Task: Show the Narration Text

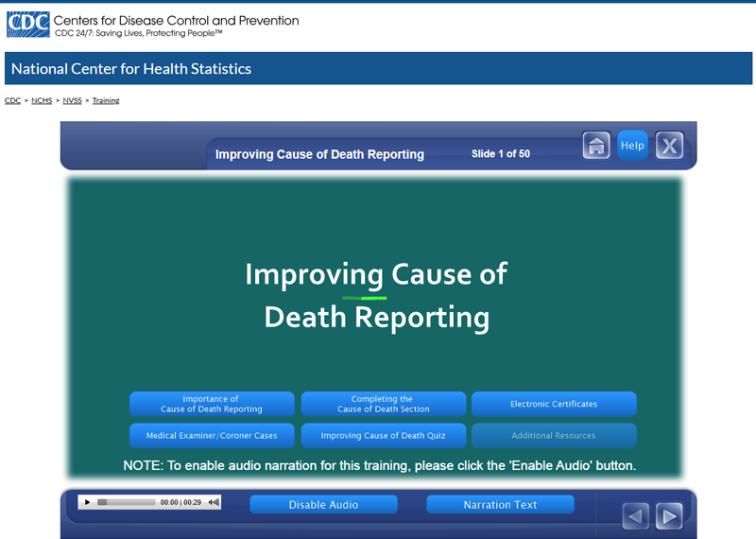Action: (x=500, y=505)
